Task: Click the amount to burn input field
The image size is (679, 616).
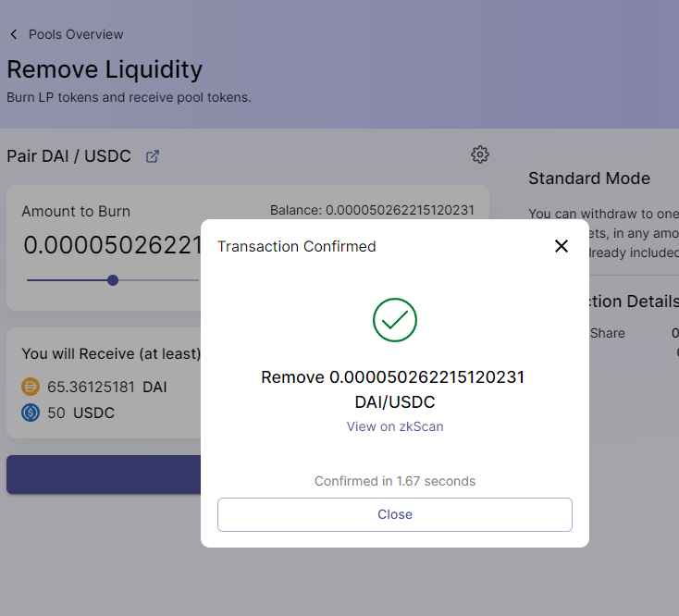Action: (113, 245)
